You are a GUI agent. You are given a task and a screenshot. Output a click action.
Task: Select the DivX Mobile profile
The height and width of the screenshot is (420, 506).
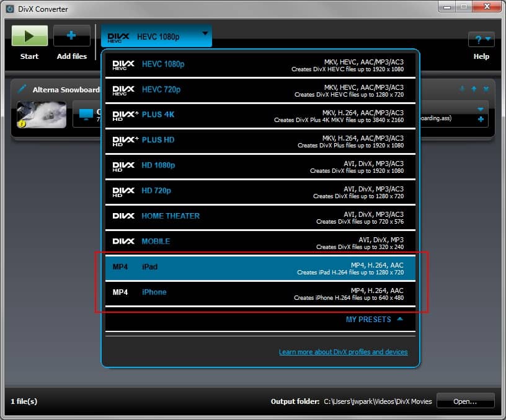260,243
